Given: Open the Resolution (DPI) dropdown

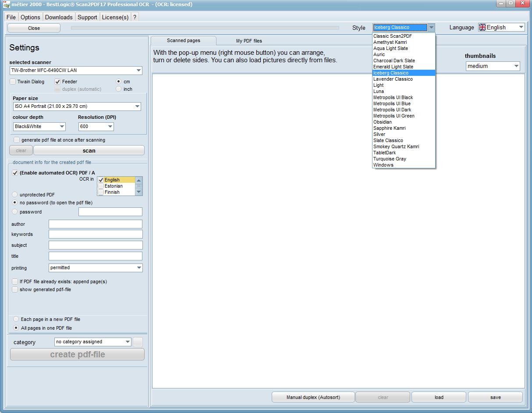Looking at the screenshot, I should tap(110, 126).
